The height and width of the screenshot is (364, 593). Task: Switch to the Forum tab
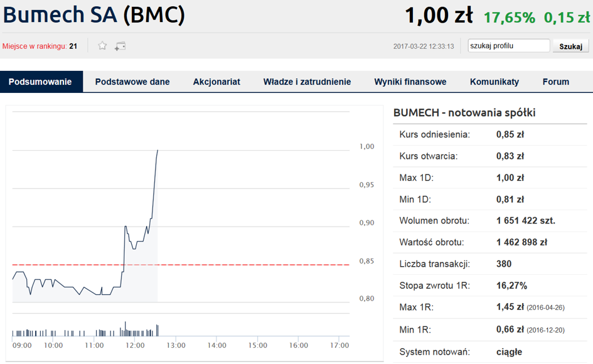pyautogui.click(x=556, y=82)
